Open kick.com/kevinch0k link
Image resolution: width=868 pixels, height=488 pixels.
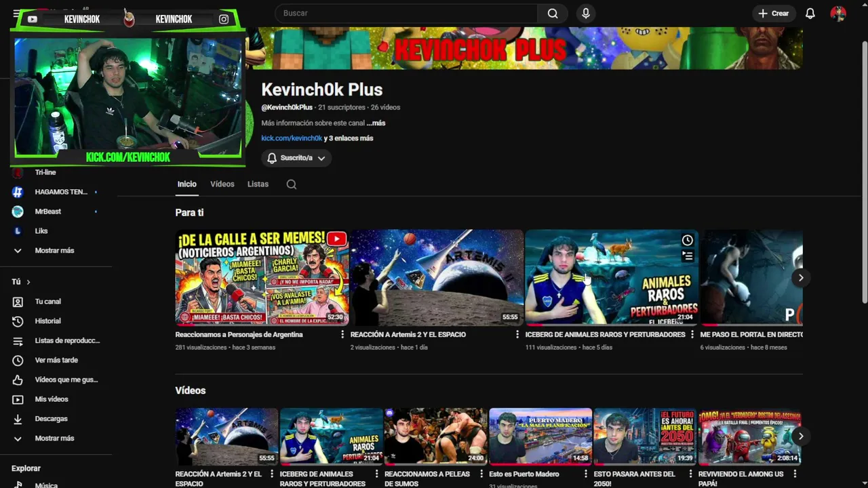(292, 138)
